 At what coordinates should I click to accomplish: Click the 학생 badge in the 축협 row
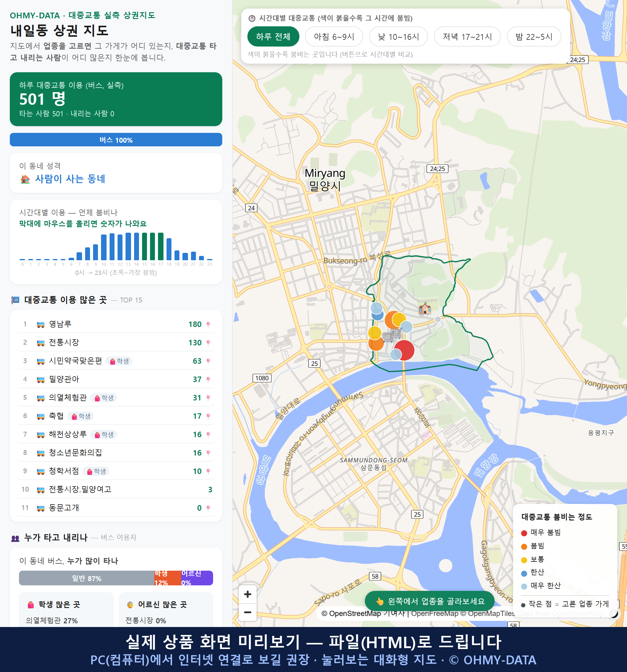tap(81, 416)
